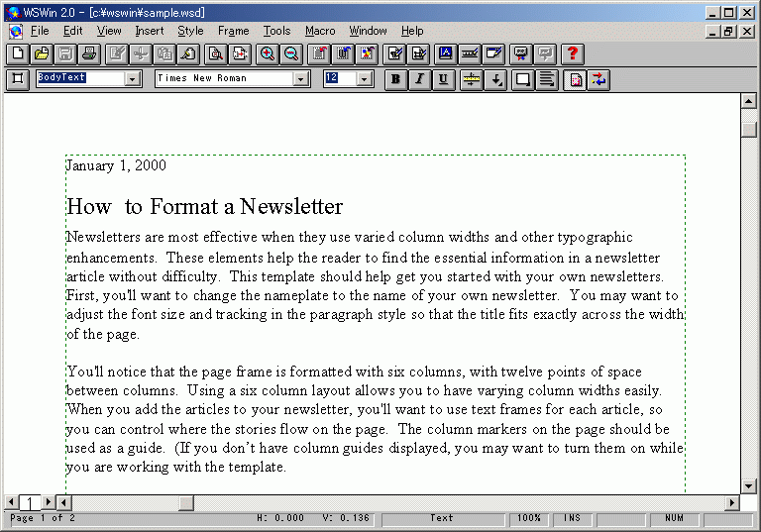This screenshot has width=761, height=532.
Task: Click the red question mark Help icon
Action: tap(572, 53)
